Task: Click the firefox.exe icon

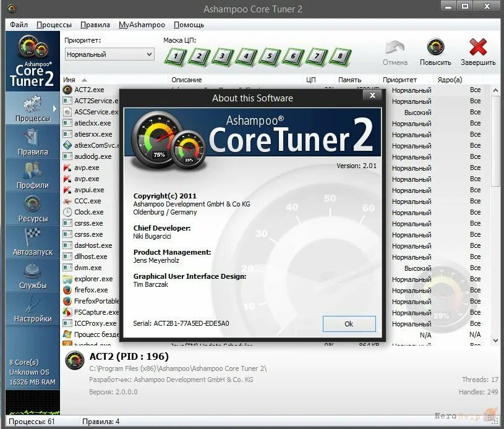Action: tap(67, 290)
